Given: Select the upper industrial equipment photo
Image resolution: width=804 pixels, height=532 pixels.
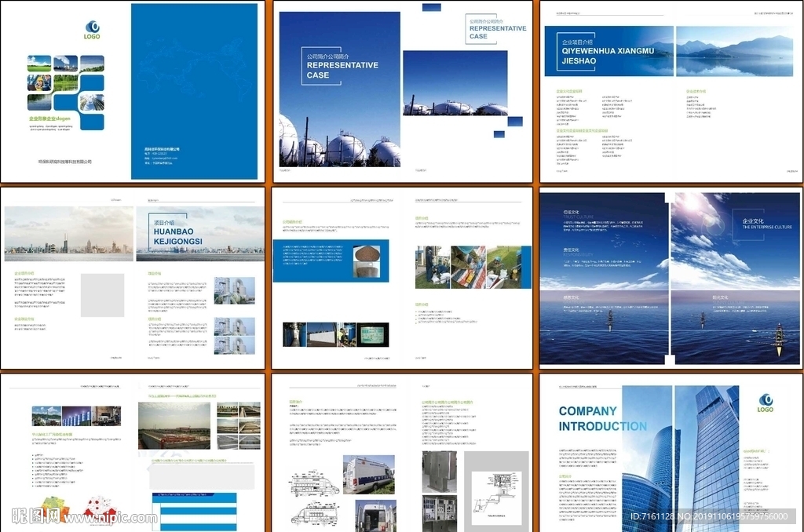Looking at the screenshot, I should [234, 290].
